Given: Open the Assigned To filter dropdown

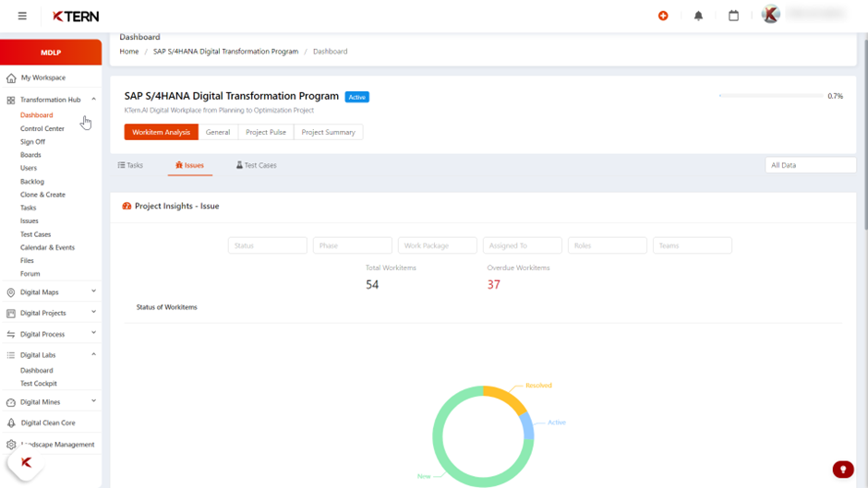Looking at the screenshot, I should (522, 245).
